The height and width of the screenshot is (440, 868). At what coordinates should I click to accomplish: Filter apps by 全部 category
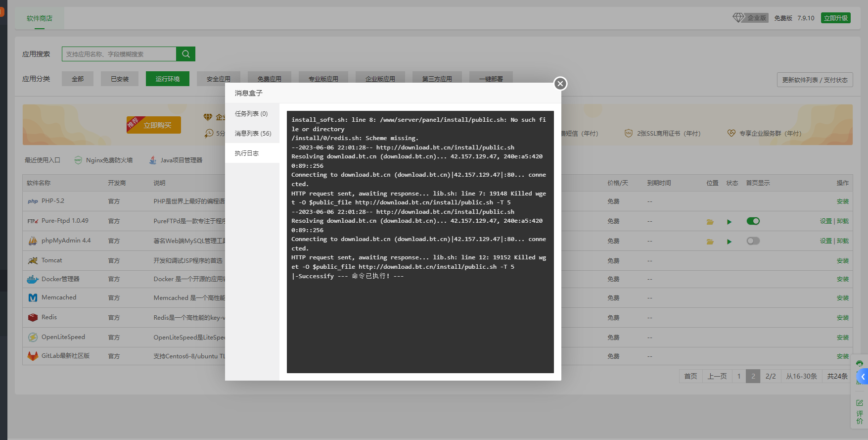(x=78, y=79)
